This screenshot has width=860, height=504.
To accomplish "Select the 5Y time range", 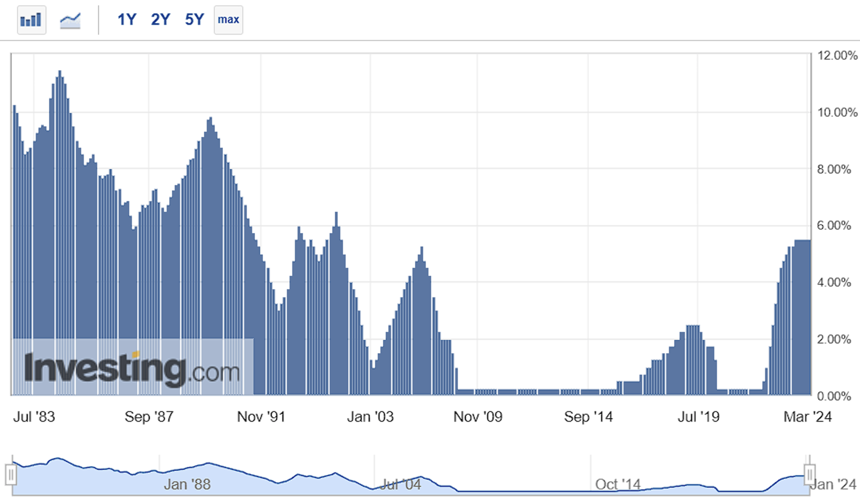I will 195,19.
